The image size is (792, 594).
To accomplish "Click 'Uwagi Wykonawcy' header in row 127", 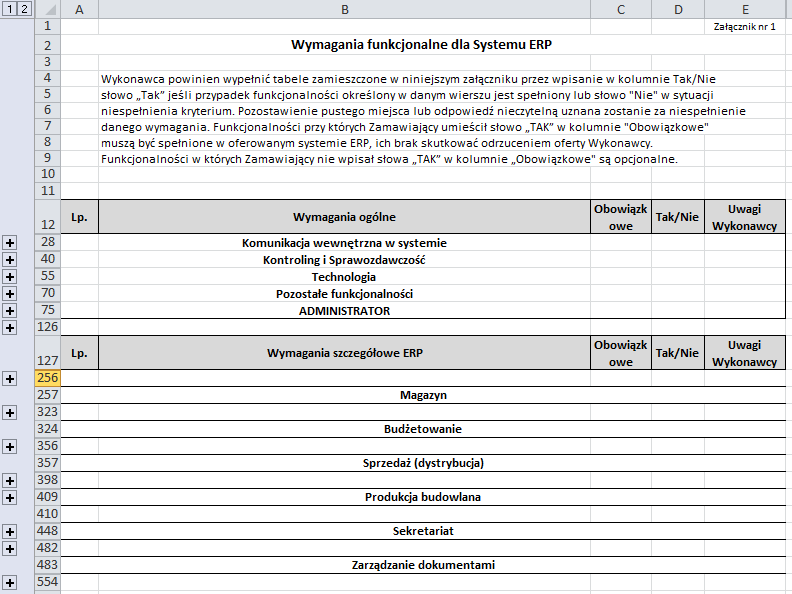I will [745, 353].
